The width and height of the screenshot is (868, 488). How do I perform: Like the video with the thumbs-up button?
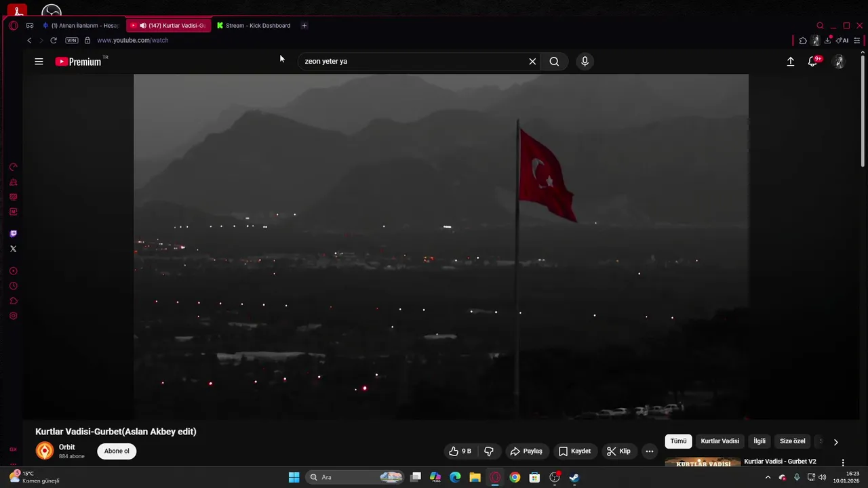[x=460, y=451]
